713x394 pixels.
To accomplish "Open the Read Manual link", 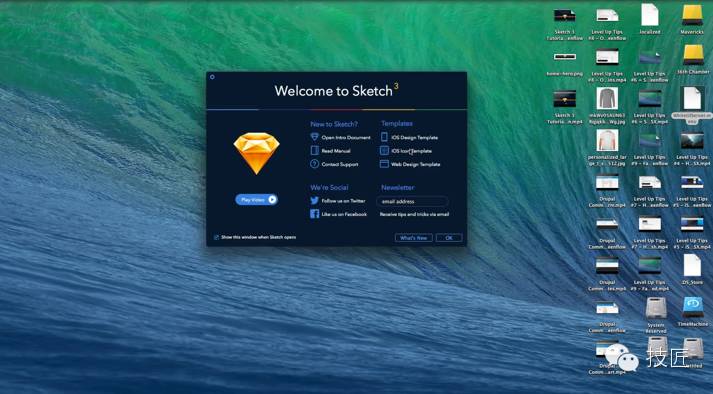I will click(x=331, y=151).
